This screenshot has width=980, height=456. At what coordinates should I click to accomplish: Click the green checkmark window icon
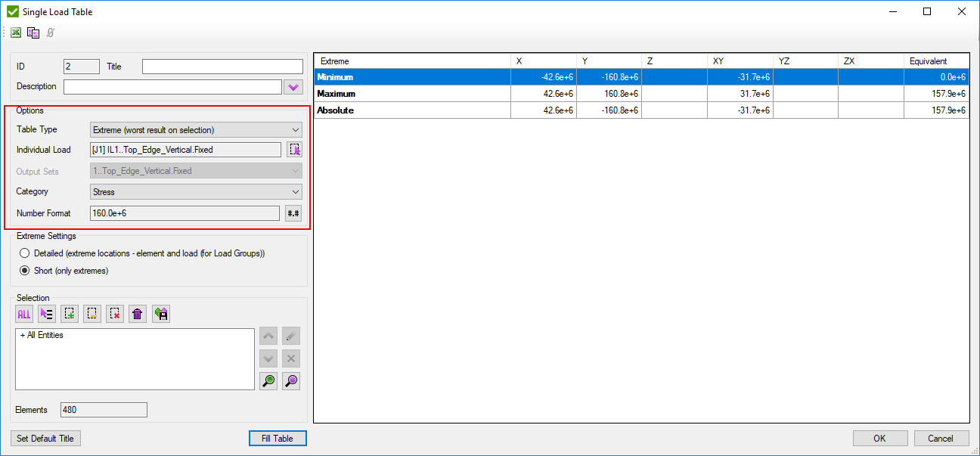click(13, 11)
